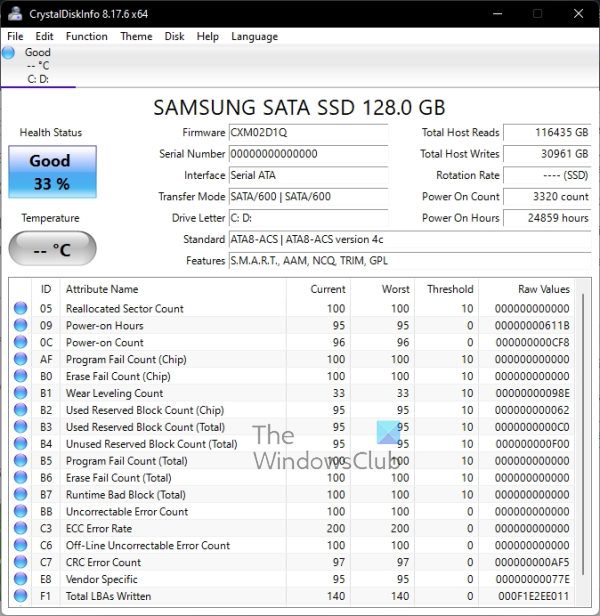
Task: Select the disk status orb in drive bar
Action: point(8,53)
